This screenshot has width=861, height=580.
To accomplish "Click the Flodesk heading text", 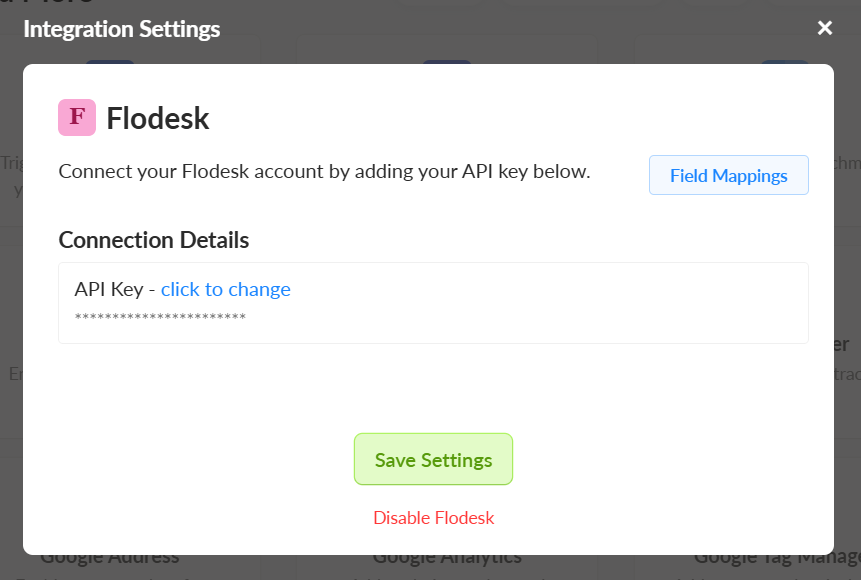I will click(x=158, y=118).
